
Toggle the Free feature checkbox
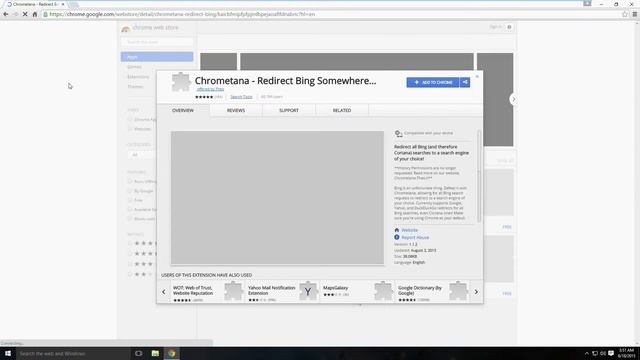point(130,200)
